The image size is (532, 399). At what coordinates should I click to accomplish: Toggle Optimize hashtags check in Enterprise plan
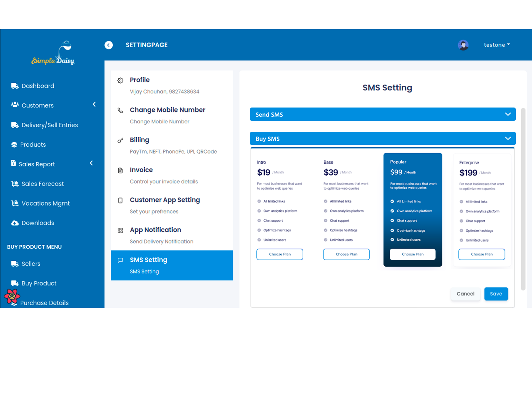pyautogui.click(x=462, y=230)
